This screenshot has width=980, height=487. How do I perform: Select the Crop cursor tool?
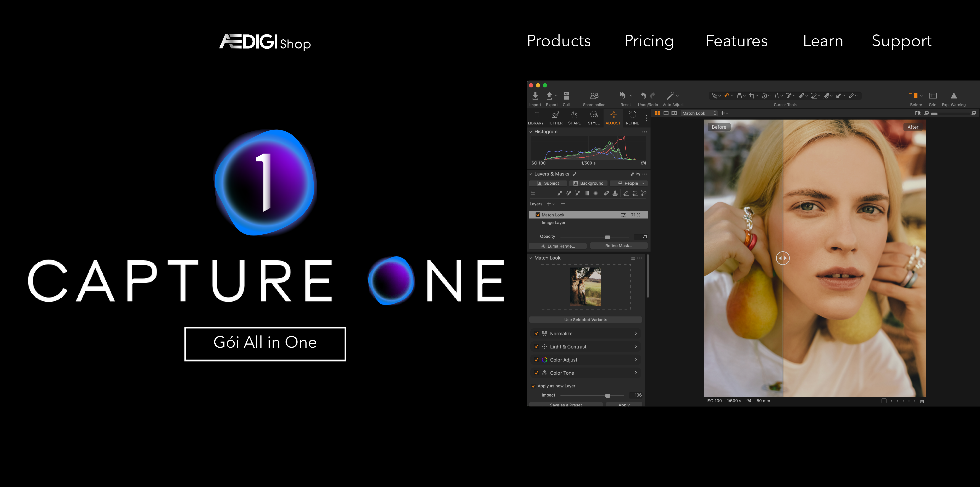(751, 96)
